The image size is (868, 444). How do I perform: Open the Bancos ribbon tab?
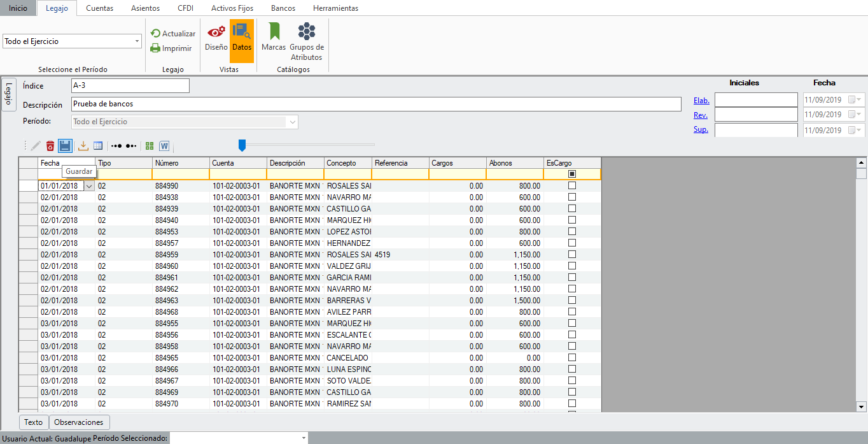click(x=283, y=8)
